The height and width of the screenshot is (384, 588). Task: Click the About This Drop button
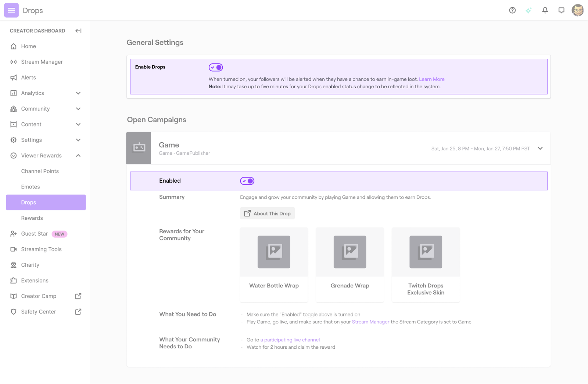click(x=267, y=213)
